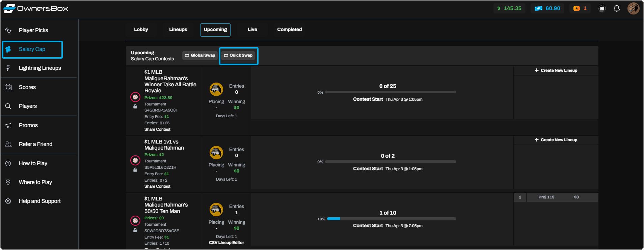Click the Quick Swap button
Viewport: 644px width, 250px height.
coord(238,56)
